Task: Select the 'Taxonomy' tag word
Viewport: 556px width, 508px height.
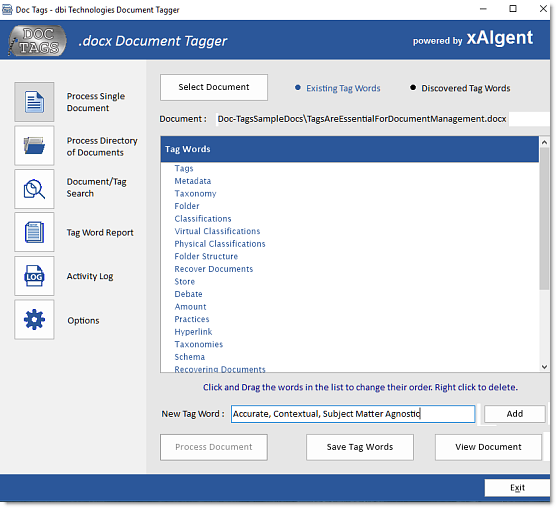Action: click(x=195, y=194)
